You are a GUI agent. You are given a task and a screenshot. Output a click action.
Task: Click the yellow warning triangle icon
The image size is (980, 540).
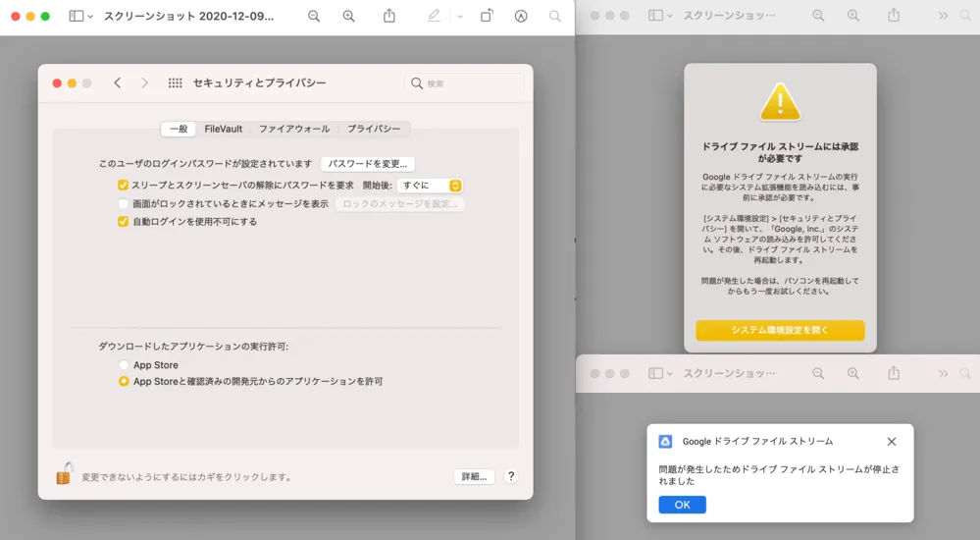pyautogui.click(x=780, y=102)
